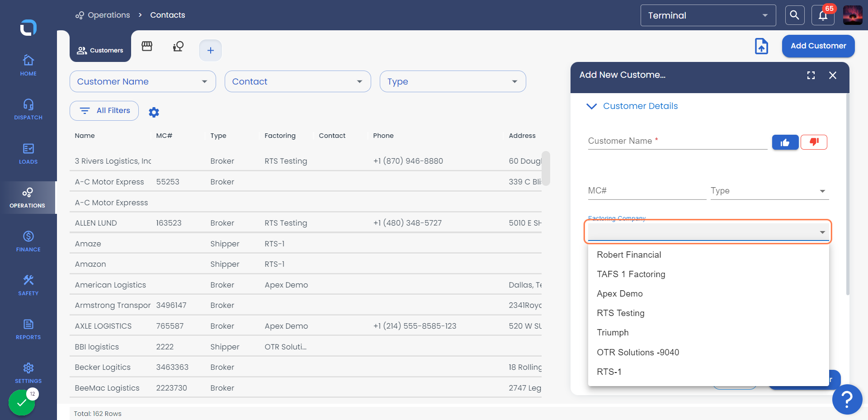This screenshot has height=420, width=868.
Task: Open the table settings gear icon
Action: [154, 112]
